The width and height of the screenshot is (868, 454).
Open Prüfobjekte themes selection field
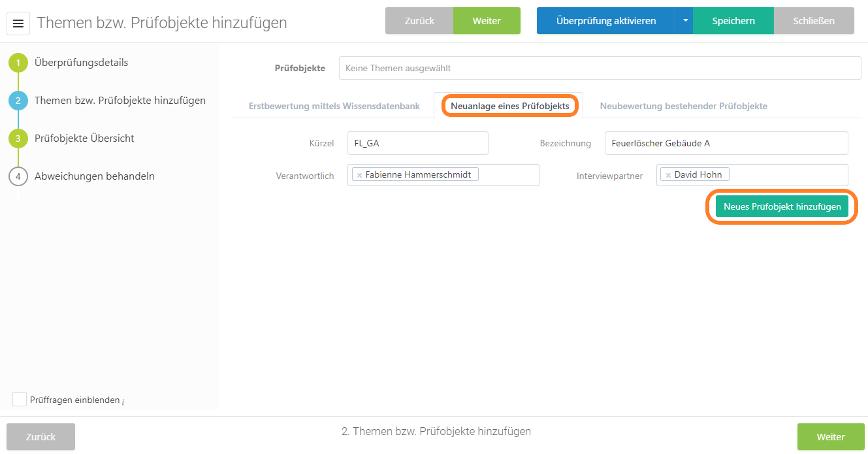coord(600,68)
